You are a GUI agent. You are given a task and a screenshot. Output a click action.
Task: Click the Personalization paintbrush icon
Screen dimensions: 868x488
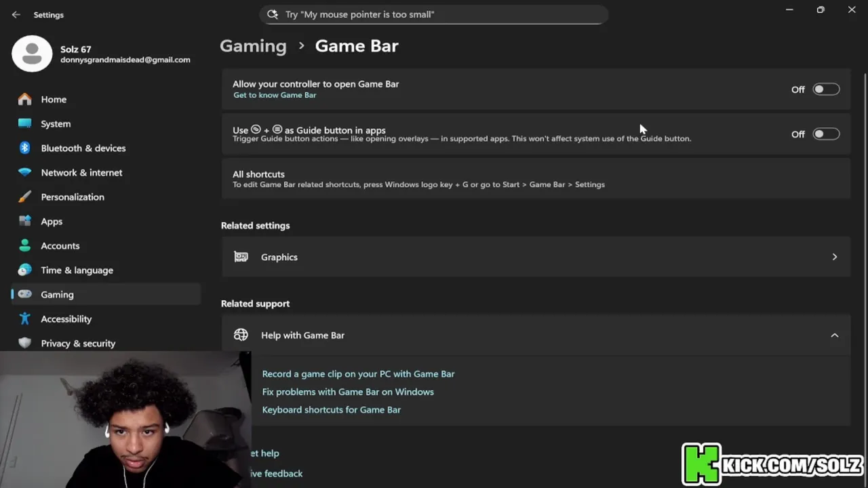point(25,197)
